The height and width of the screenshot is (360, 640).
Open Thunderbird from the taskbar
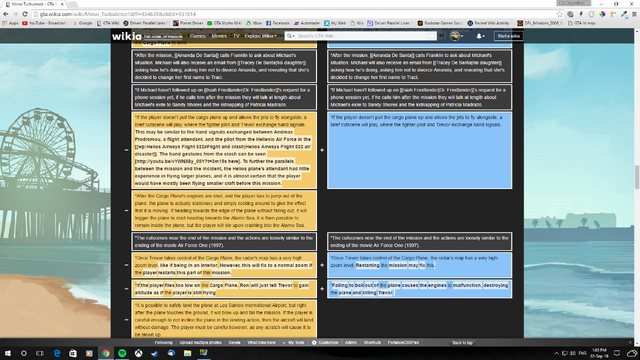pyautogui.click(x=171, y=353)
